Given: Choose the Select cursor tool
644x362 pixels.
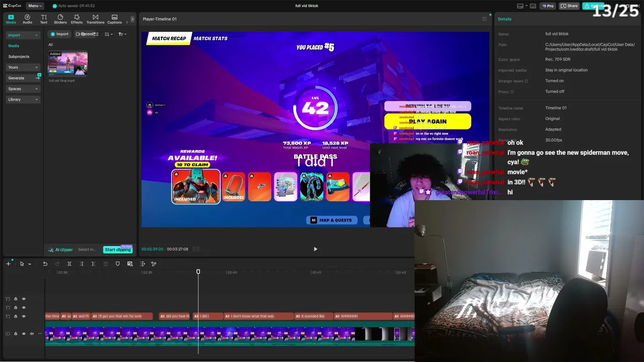Looking at the screenshot, I should click(22, 263).
